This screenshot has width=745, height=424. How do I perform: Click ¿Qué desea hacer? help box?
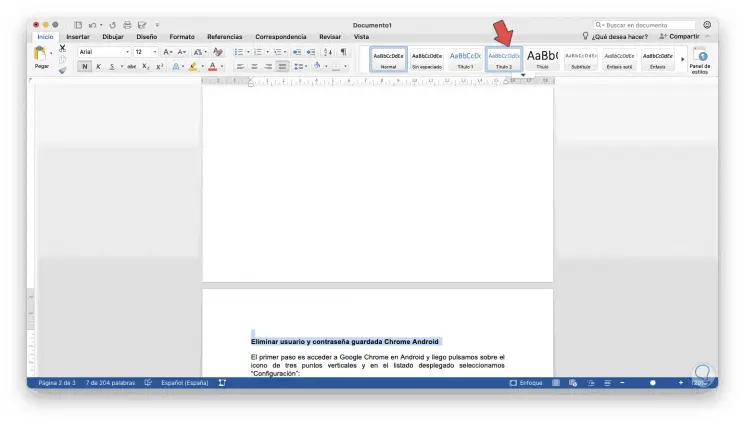615,37
